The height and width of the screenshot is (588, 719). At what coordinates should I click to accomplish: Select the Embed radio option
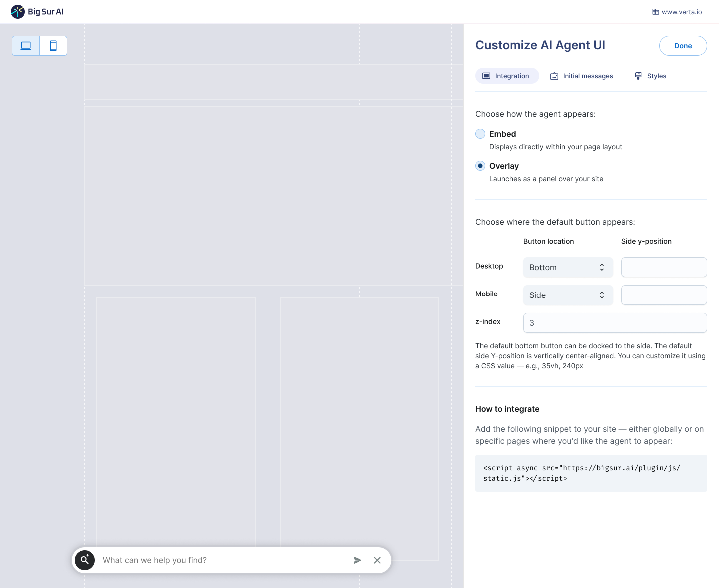[480, 134]
